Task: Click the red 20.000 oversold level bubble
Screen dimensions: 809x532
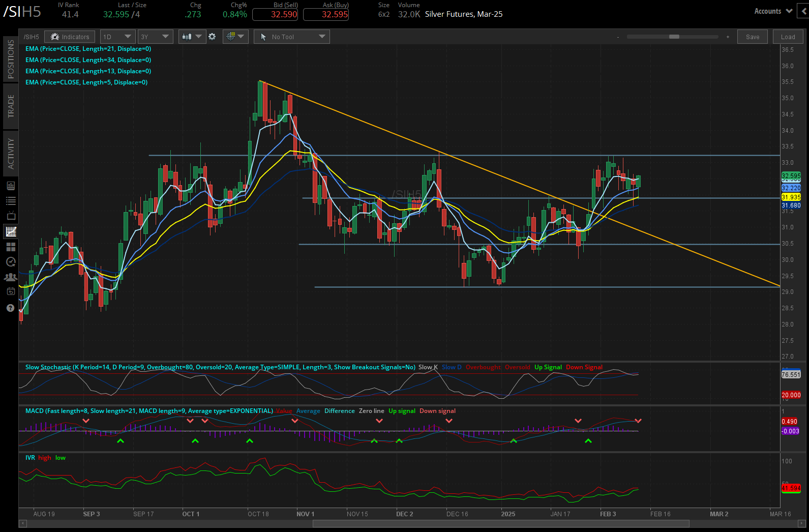Action: (791, 395)
